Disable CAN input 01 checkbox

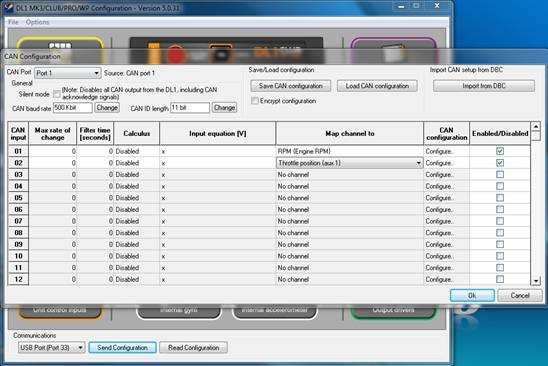(500, 151)
